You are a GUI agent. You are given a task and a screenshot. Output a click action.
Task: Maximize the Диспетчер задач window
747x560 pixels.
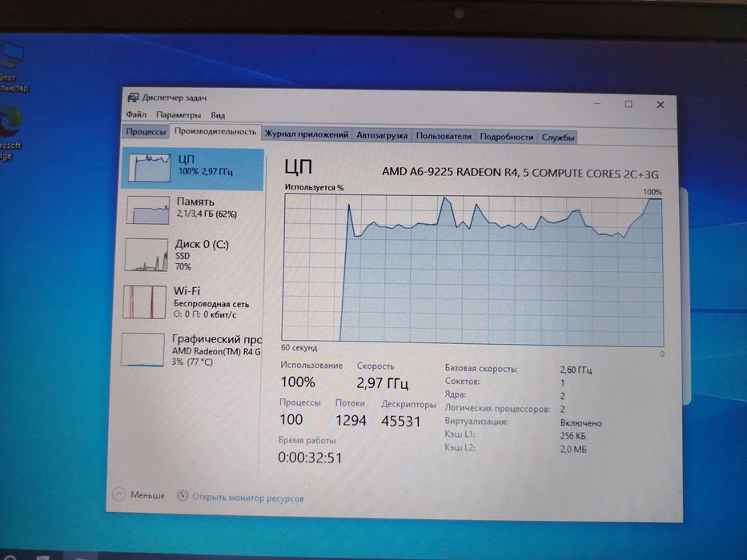pos(629,104)
